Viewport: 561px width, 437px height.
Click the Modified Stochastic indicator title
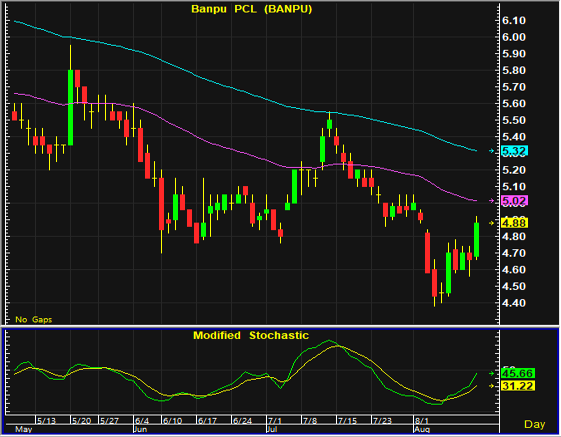[251, 335]
